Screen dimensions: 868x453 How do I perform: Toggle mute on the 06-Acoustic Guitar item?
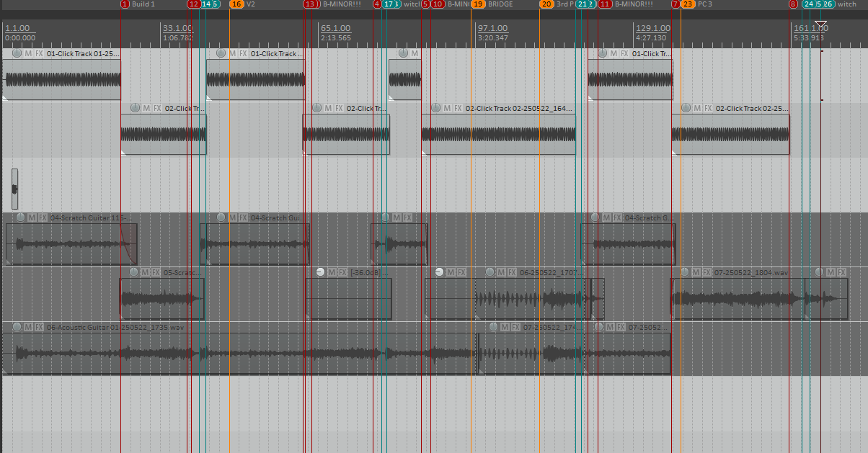pos(28,327)
